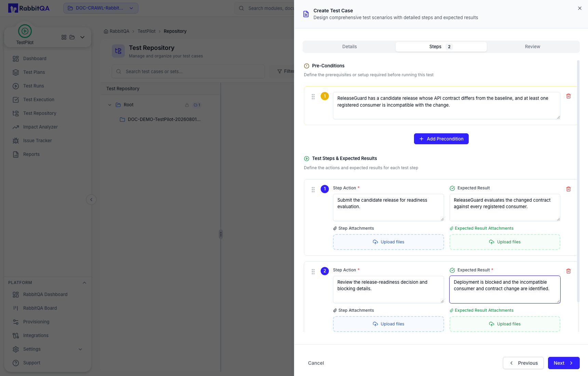The image size is (588, 376).
Task: Click drag handle of precondition 1
Action: (313, 97)
